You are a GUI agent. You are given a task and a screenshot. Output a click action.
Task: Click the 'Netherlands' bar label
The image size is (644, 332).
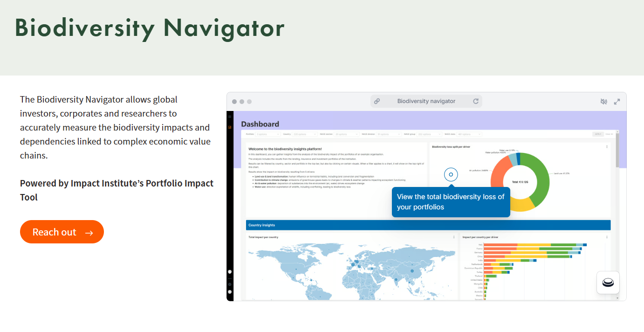tap(477, 264)
